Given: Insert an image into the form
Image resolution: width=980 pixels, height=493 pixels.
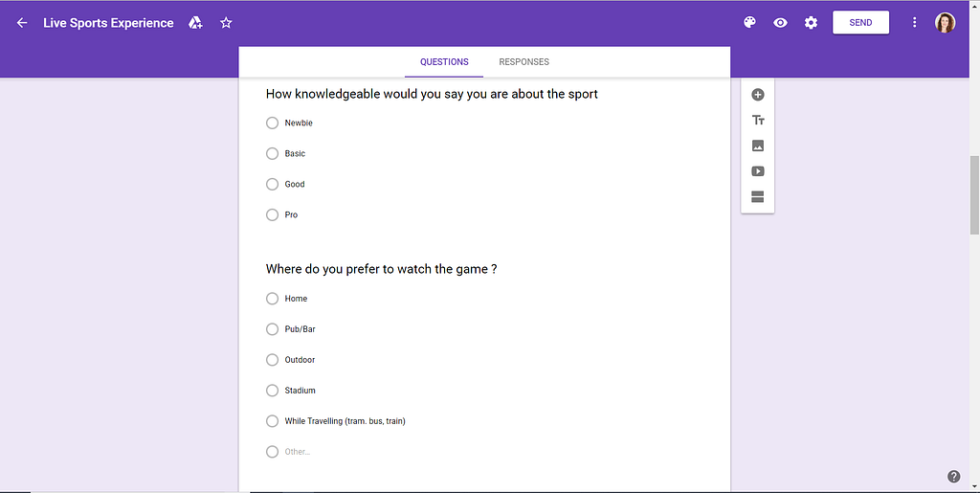Looking at the screenshot, I should [758, 146].
